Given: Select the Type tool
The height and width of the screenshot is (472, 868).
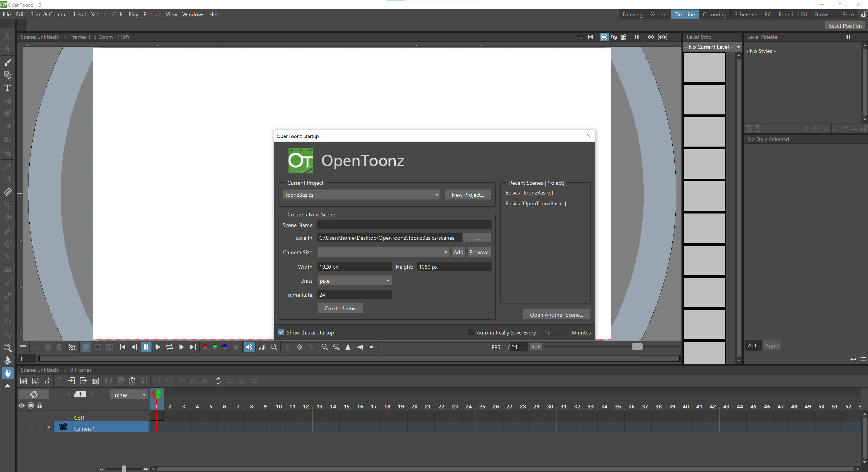Looking at the screenshot, I should click(8, 88).
